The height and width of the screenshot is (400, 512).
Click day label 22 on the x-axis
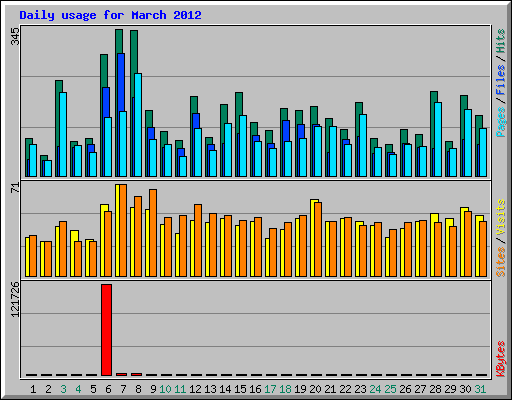pyautogui.click(x=345, y=389)
